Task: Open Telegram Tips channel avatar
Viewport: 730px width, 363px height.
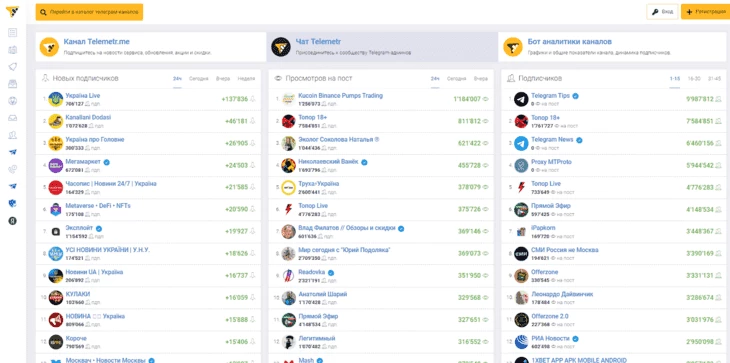Action: pyautogui.click(x=521, y=99)
